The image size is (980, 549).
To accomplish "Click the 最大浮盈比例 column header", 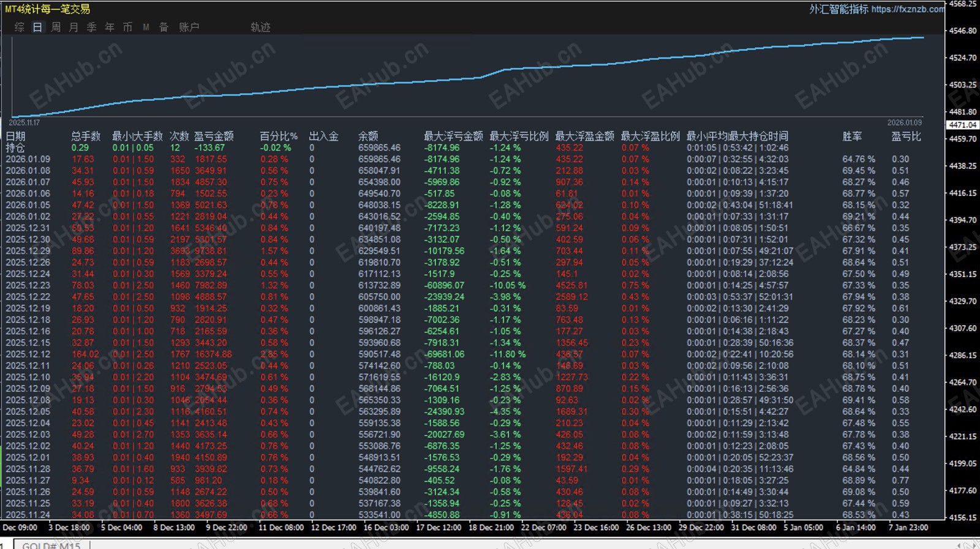I will click(650, 136).
